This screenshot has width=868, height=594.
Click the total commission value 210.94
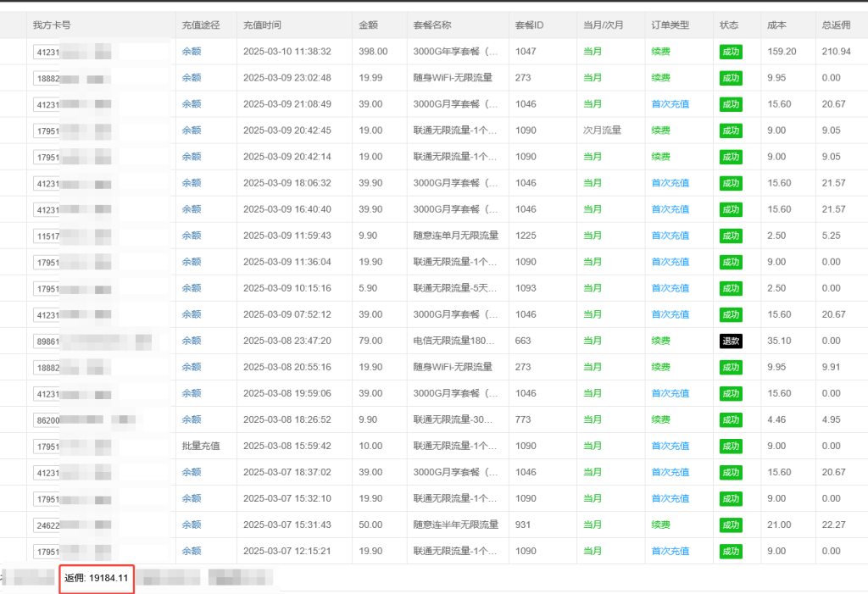coord(836,52)
